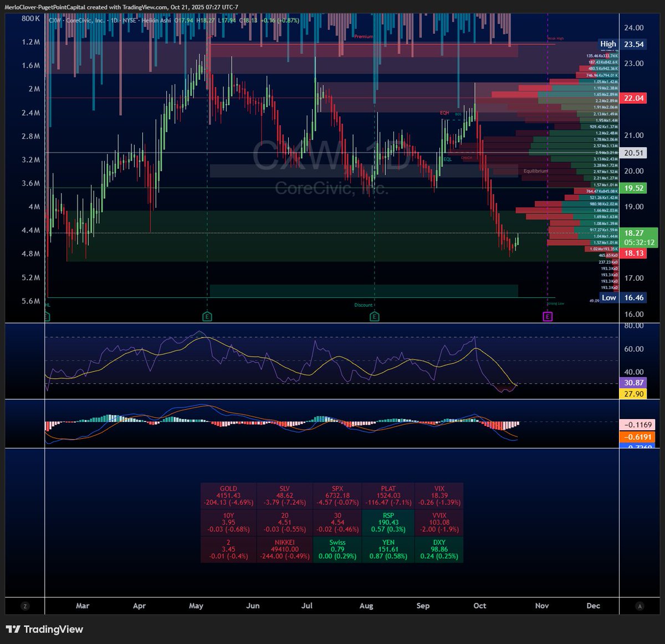The image size is (665, 644).
Task: Click the Low 16.46 price label
Action: click(623, 297)
